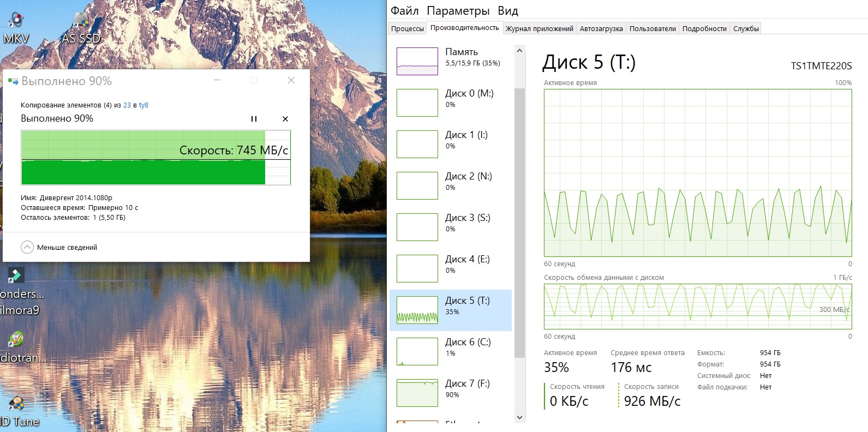Screen dimensions: 868x432
Task: Click the destination link ty8
Action: click(x=143, y=105)
